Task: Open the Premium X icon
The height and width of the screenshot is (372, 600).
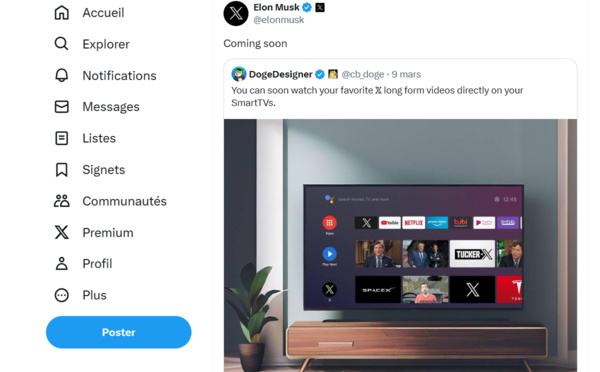Action: tap(62, 232)
